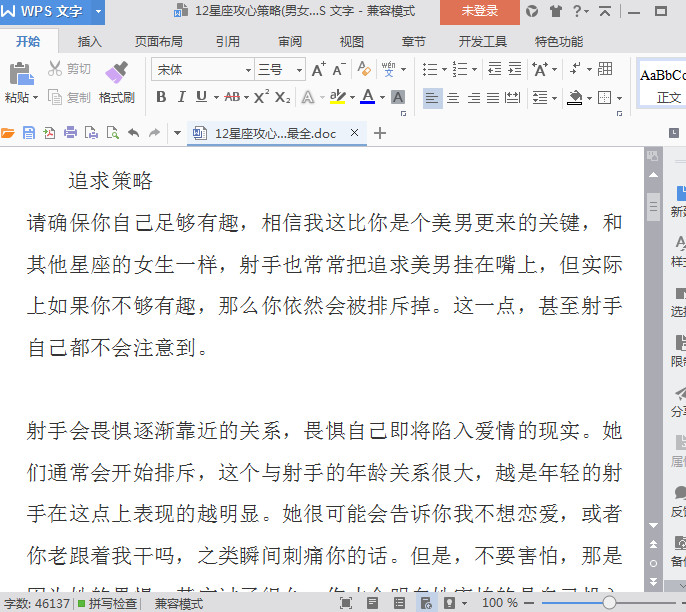Switch to 审阅 tab
The image size is (686, 612).
tap(290, 42)
